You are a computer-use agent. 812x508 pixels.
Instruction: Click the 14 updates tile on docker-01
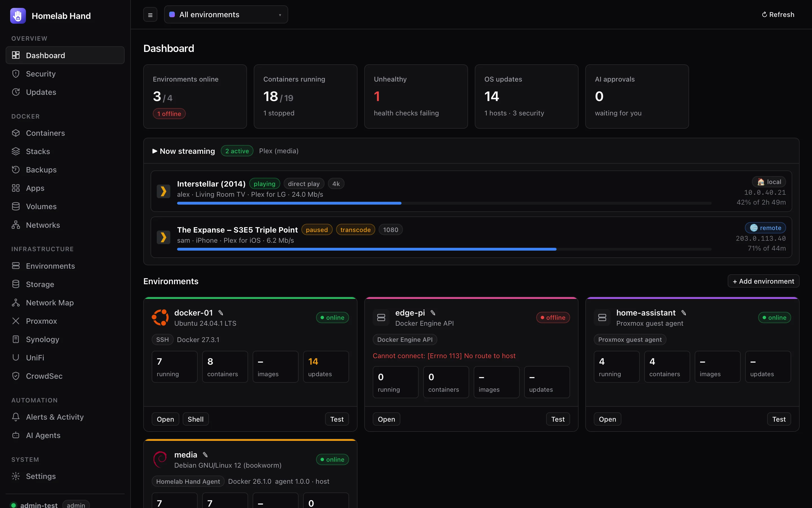click(326, 367)
